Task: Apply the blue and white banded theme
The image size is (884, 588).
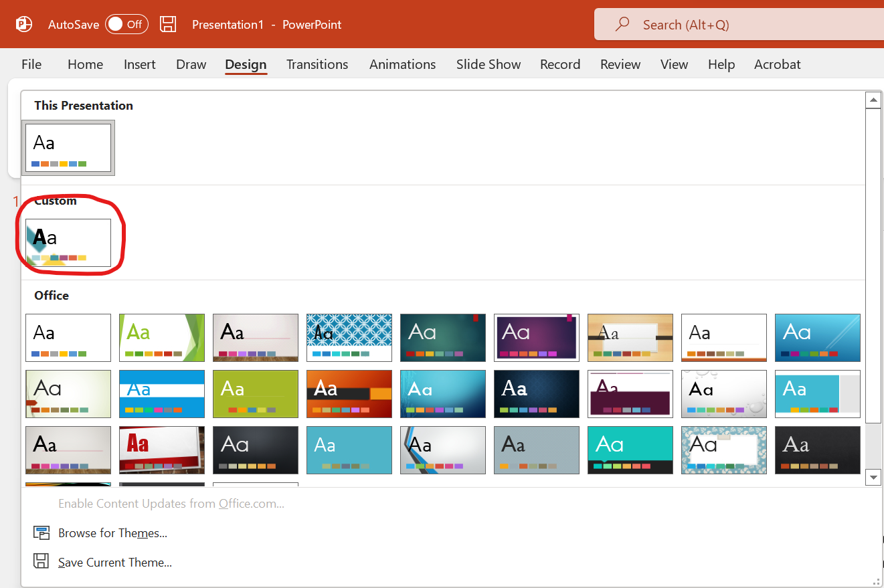Action: pos(162,394)
